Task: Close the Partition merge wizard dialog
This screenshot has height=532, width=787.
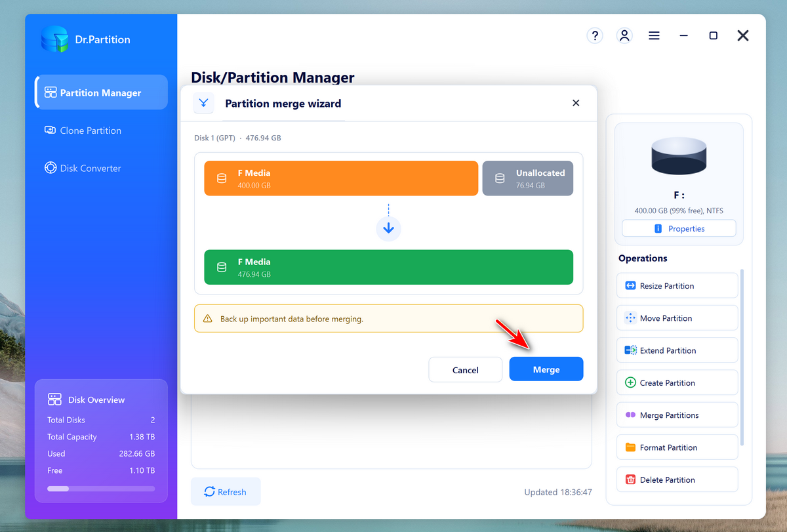Action: (576, 103)
